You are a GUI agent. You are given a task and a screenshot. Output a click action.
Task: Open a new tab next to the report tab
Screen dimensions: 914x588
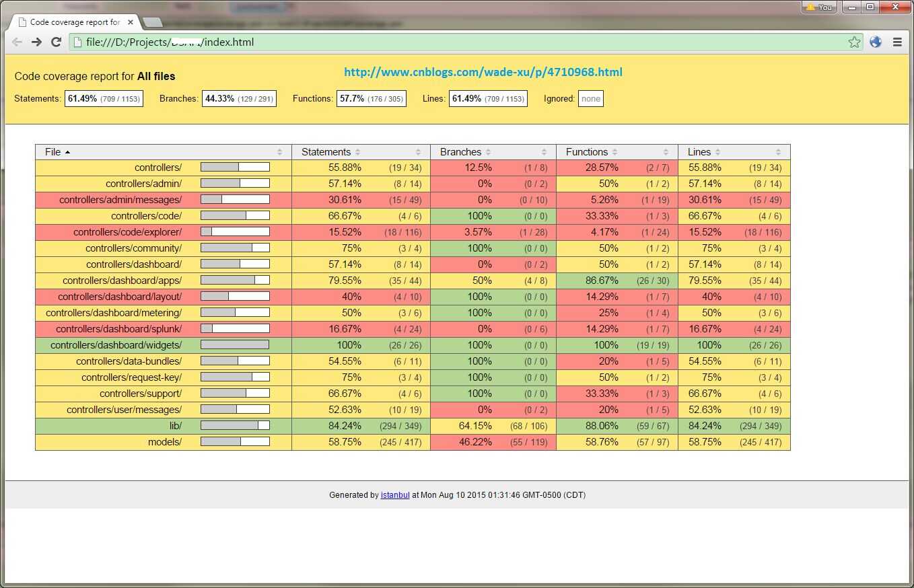pyautogui.click(x=153, y=23)
